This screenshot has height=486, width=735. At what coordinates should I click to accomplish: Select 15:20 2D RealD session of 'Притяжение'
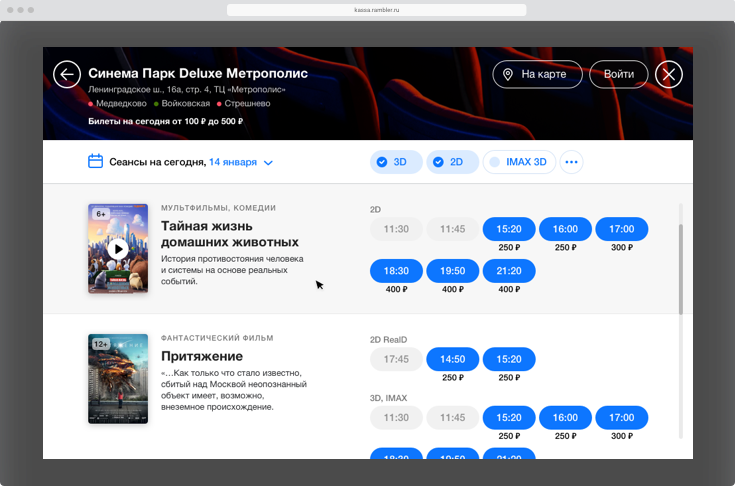pos(509,359)
